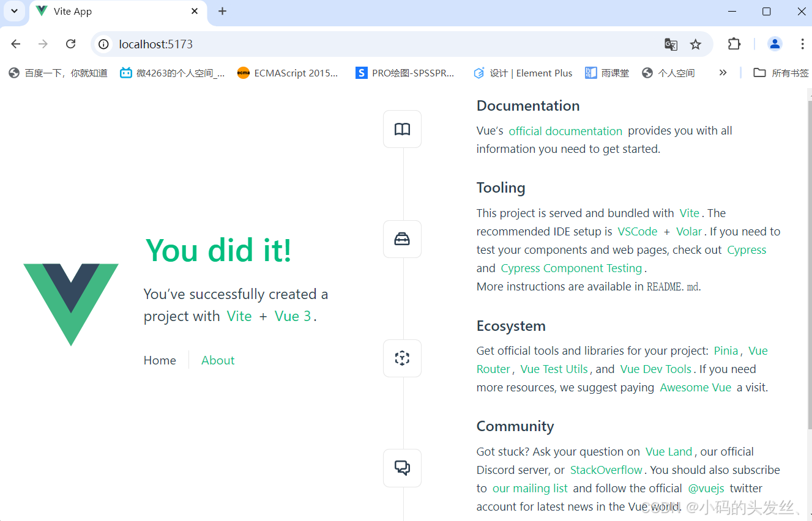Open the Chrome three-dot menu
The height and width of the screenshot is (521, 812).
point(802,44)
